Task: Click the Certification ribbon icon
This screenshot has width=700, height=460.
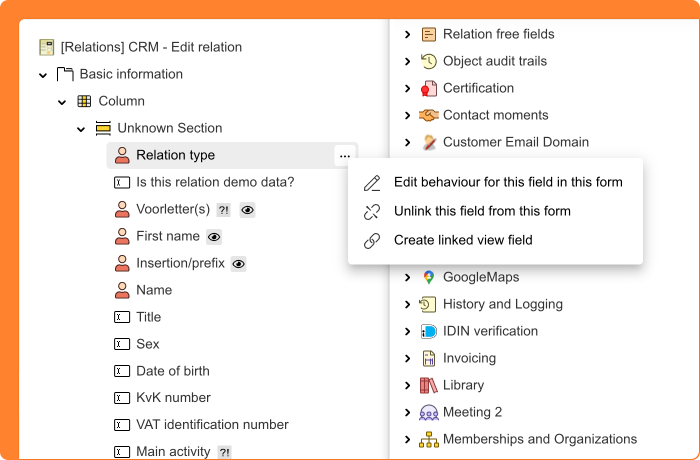Action: click(428, 88)
